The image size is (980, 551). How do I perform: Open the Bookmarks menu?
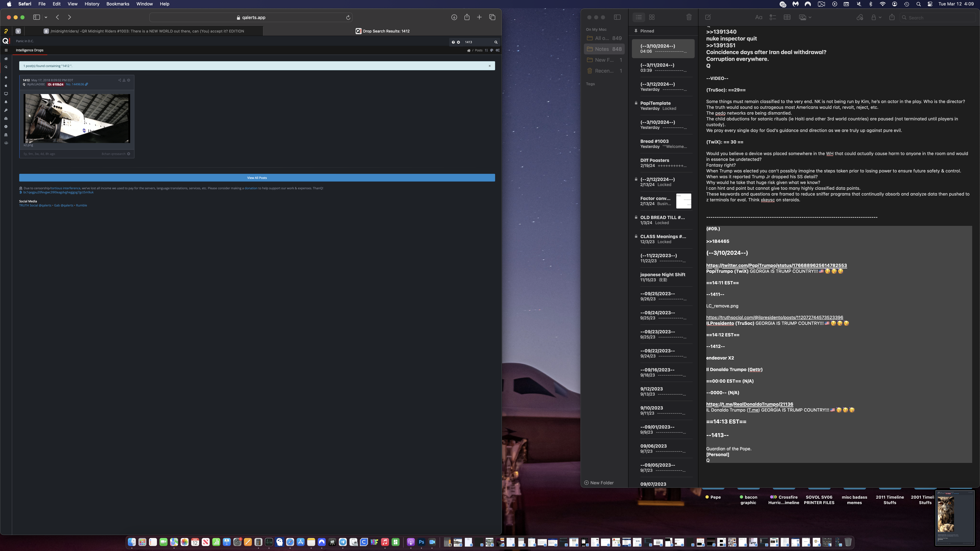pos(118,4)
